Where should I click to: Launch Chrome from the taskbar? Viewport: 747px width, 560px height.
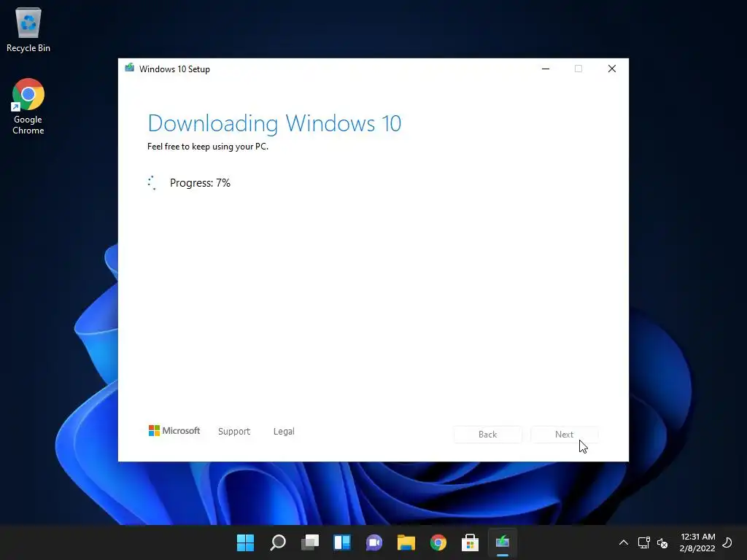point(438,542)
